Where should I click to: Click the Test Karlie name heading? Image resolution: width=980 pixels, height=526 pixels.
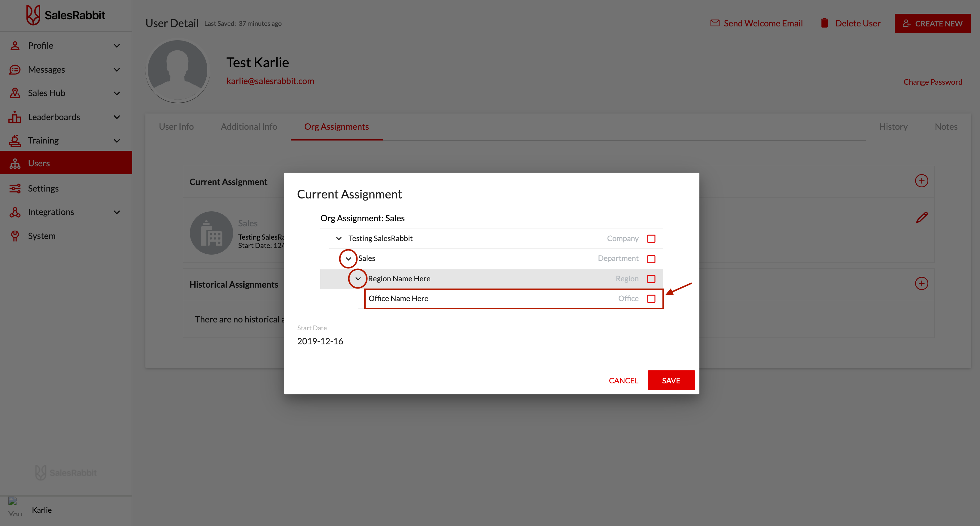click(x=257, y=63)
